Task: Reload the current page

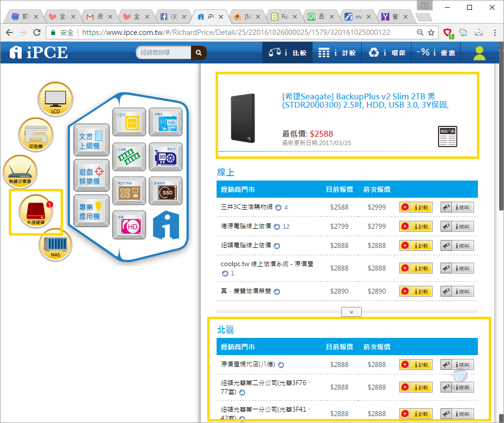Action: (x=37, y=32)
